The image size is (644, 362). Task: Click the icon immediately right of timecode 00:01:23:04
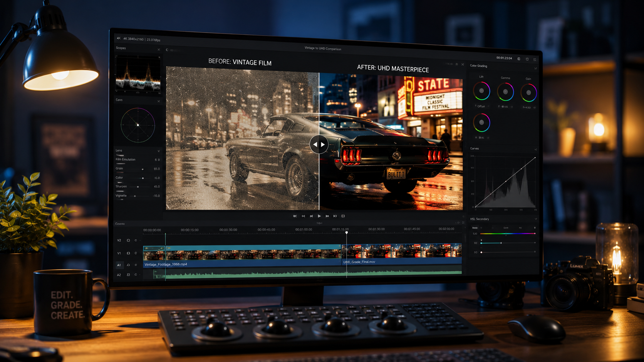519,59
